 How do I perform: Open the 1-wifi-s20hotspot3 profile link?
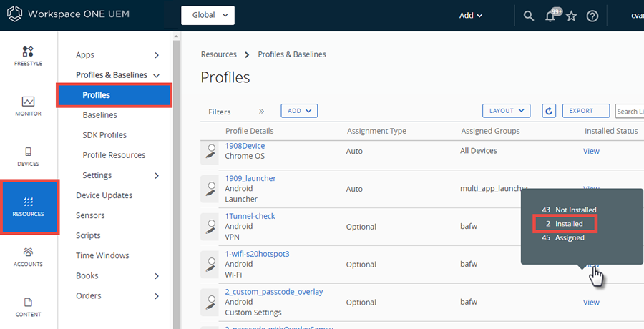[258, 254]
